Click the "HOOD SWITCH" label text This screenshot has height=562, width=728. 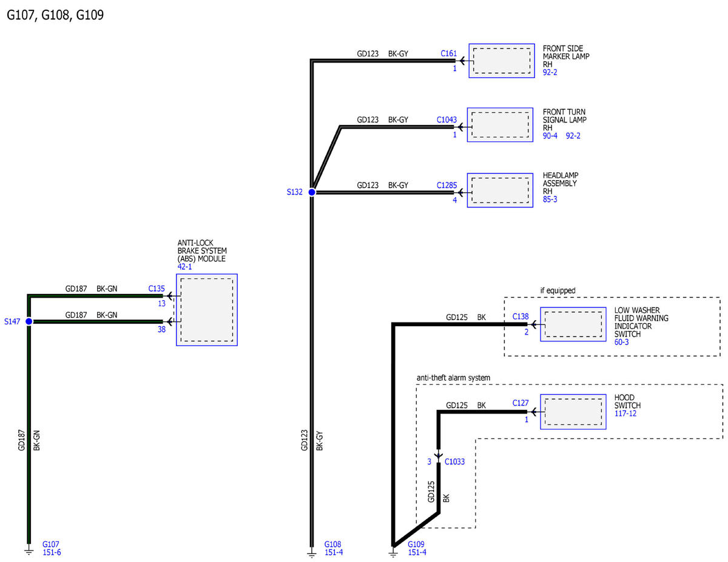tap(628, 402)
